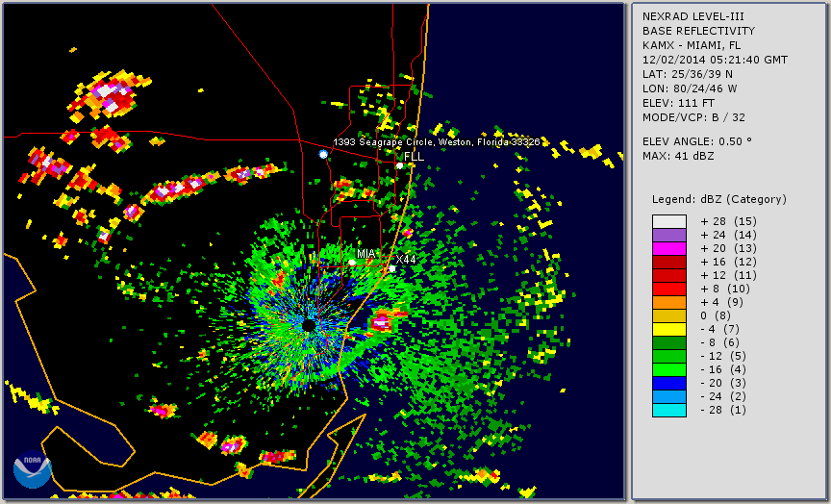This screenshot has height=504, width=831.
Task: Click the 'MAX: 41 dBZ' value
Action: pos(678,156)
